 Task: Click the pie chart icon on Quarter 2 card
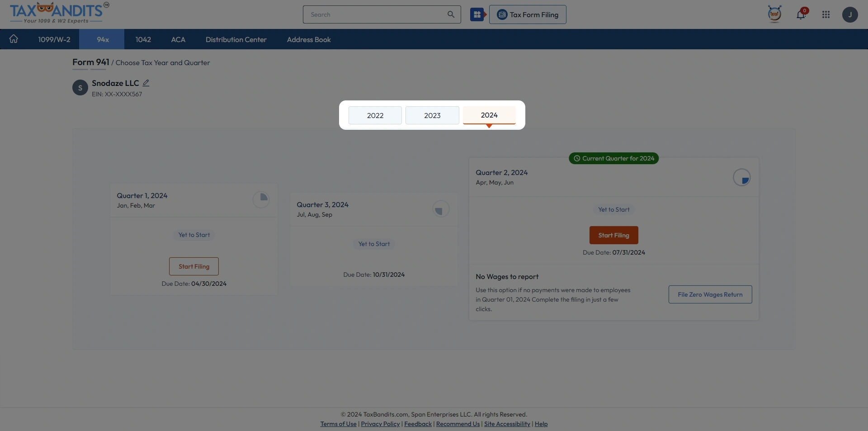pyautogui.click(x=742, y=177)
